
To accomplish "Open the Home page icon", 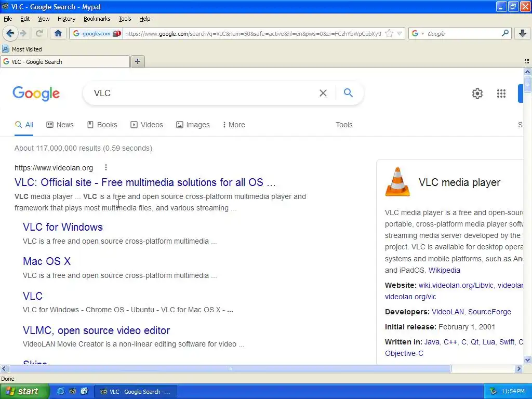I will (58, 33).
